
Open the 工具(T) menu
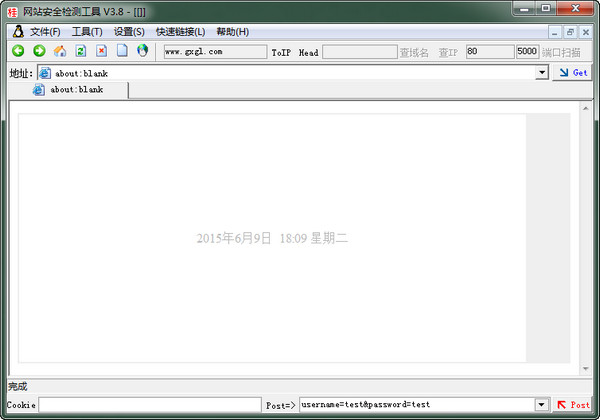tap(87, 31)
